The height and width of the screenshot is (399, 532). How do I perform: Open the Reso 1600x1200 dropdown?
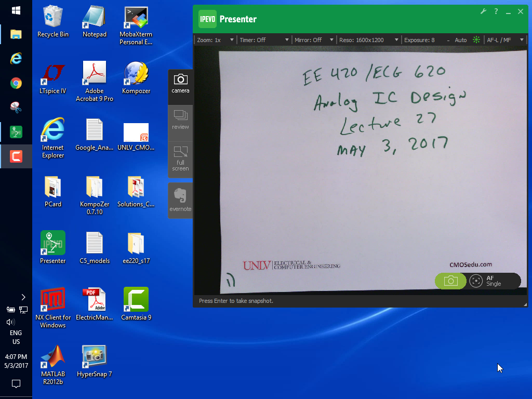click(x=368, y=40)
